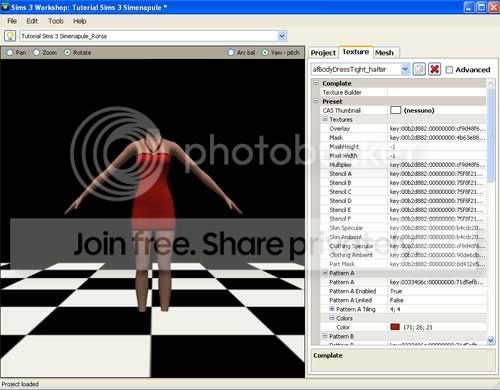Click the red Color swatch 171; 26; 21
500x390 pixels.
395,327
